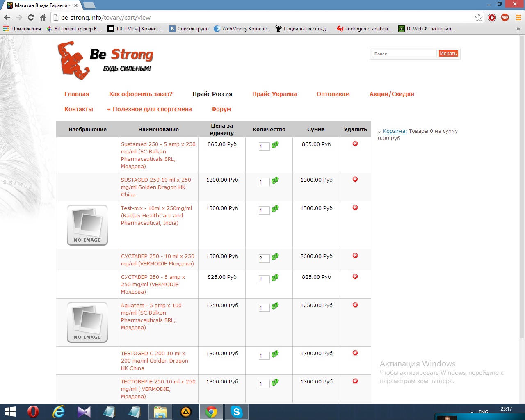Open Приложения apps bookmark

click(x=22, y=29)
